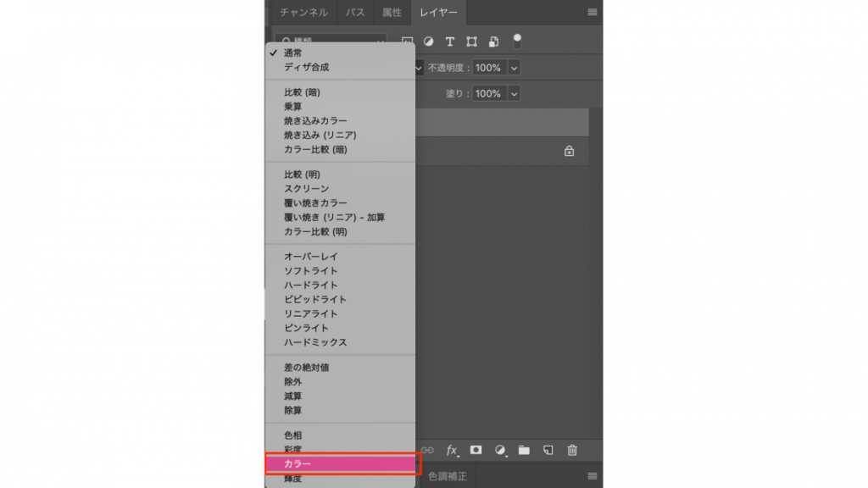The image size is (868, 488).
Task: Open the 色調補正 panel flyout menu
Action: [x=593, y=476]
